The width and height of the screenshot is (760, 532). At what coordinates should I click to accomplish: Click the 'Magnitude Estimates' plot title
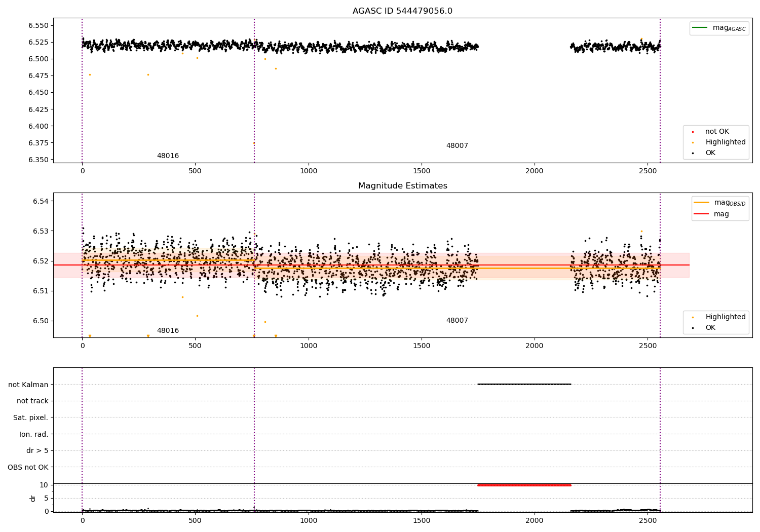click(x=402, y=186)
